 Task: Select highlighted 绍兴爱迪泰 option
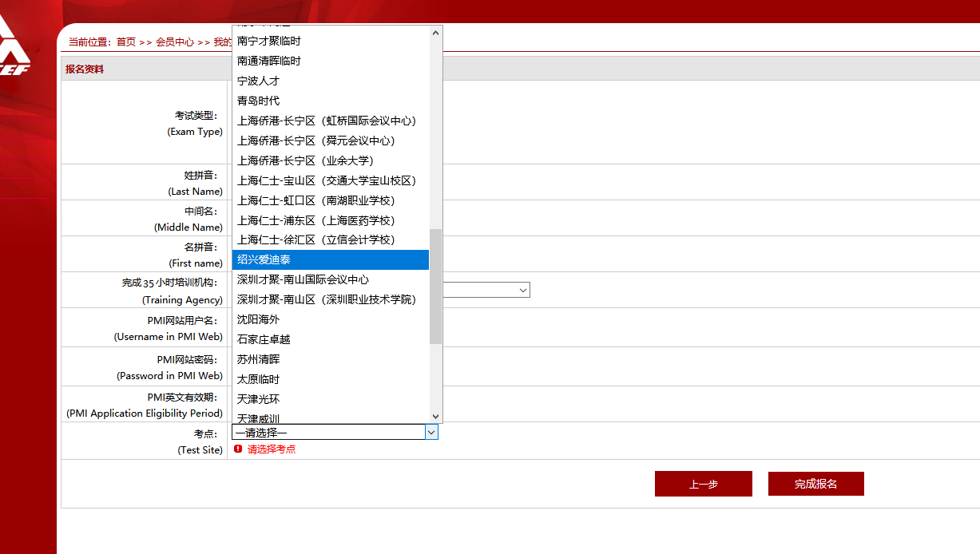point(330,259)
